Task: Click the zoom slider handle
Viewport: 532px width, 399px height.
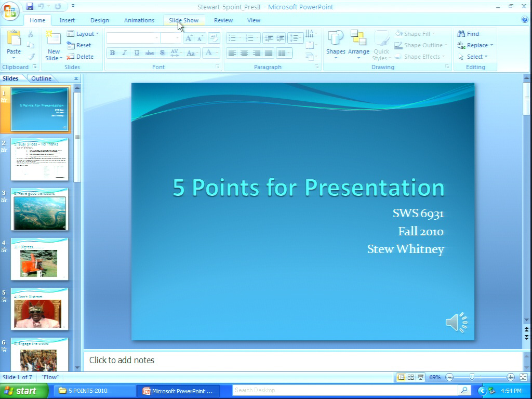Action: pos(472,377)
